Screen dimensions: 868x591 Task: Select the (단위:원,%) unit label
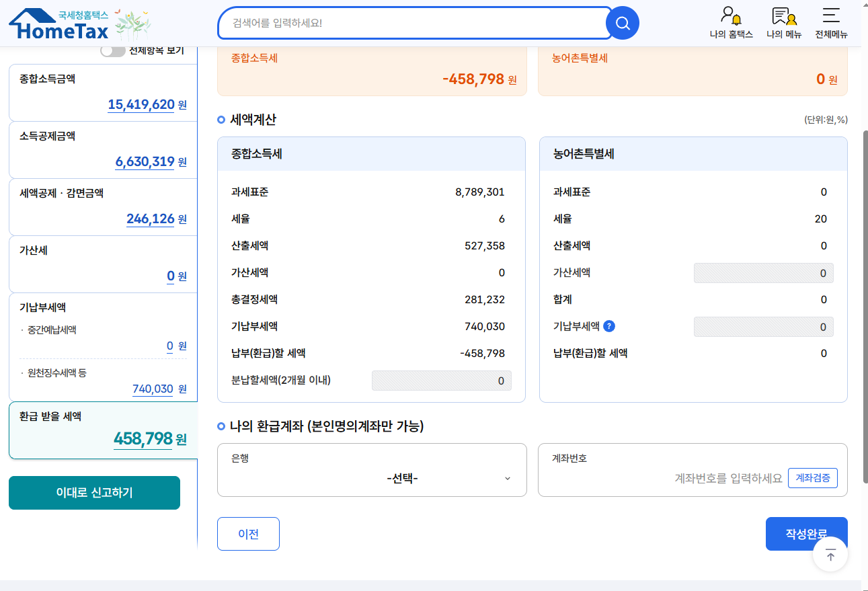tap(826, 120)
